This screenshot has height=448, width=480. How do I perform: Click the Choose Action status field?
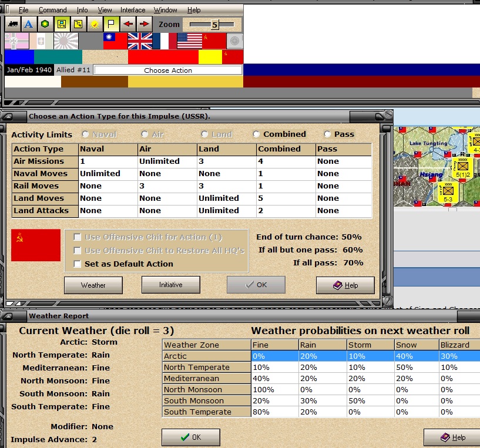pyautogui.click(x=168, y=70)
